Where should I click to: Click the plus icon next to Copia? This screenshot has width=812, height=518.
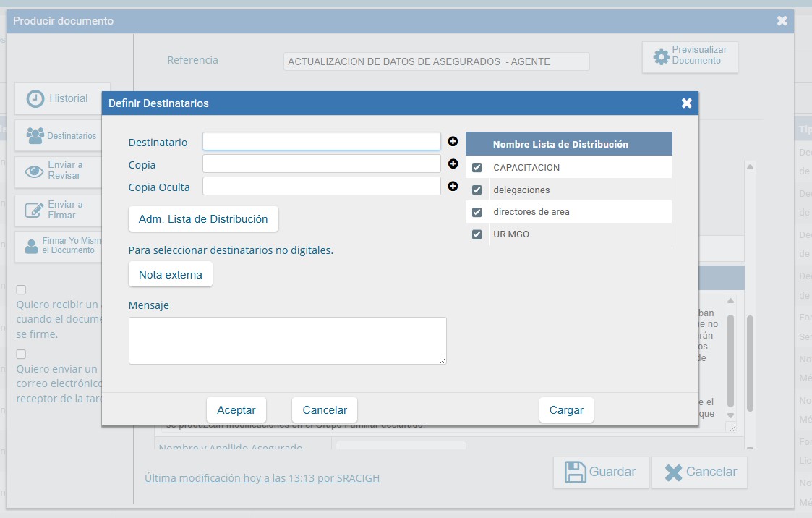453,164
